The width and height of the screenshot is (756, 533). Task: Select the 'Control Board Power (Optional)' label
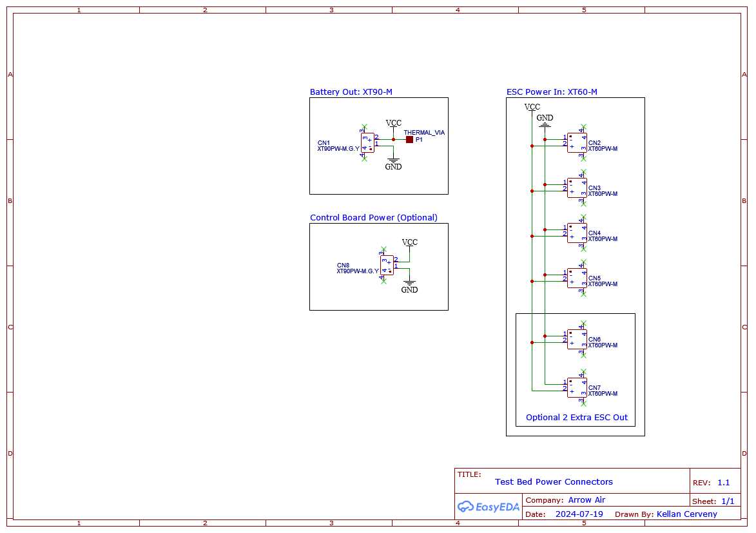click(374, 218)
